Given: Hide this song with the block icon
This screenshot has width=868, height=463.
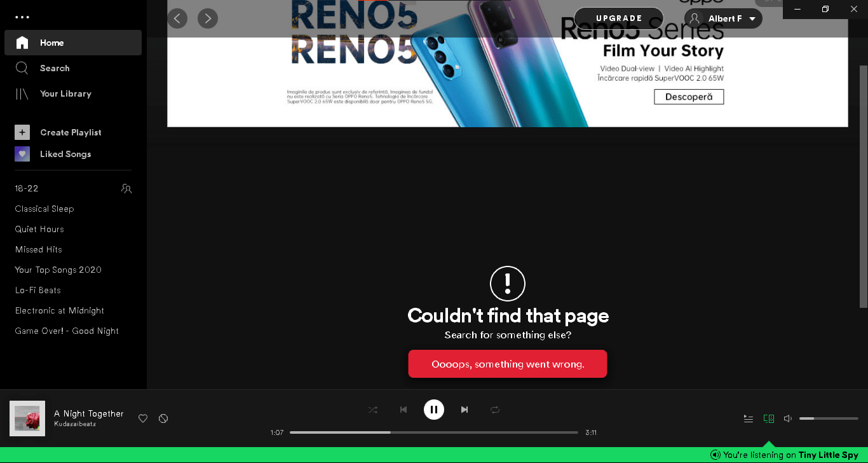Looking at the screenshot, I should (163, 418).
